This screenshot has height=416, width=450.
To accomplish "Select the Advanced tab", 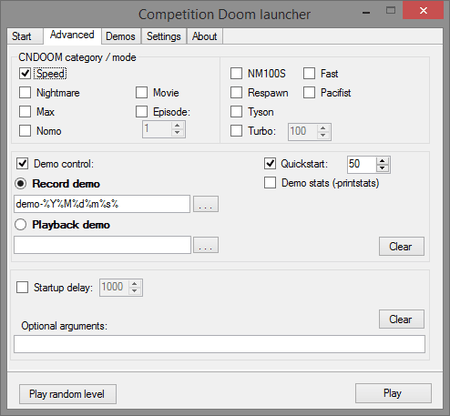I will coord(72,35).
